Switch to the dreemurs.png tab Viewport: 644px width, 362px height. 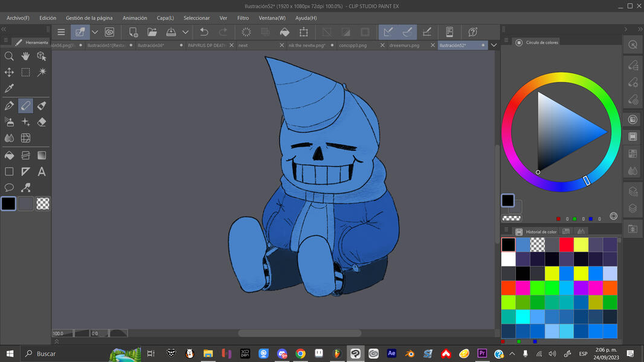(404, 45)
